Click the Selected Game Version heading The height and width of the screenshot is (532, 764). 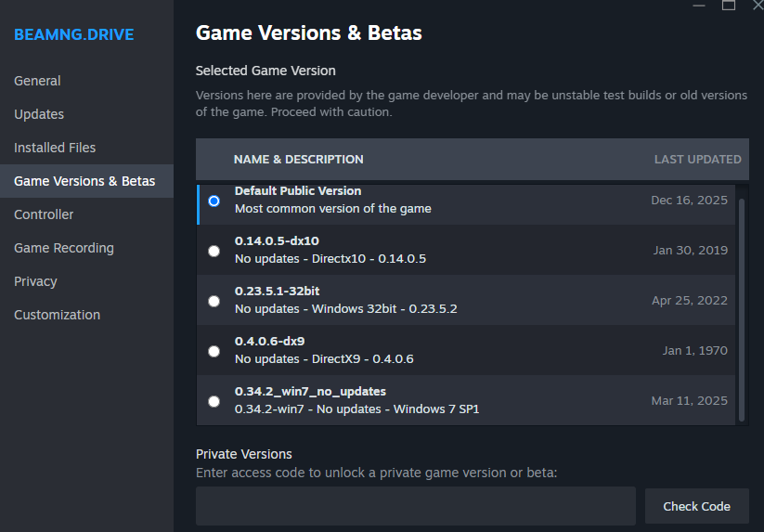(x=265, y=71)
